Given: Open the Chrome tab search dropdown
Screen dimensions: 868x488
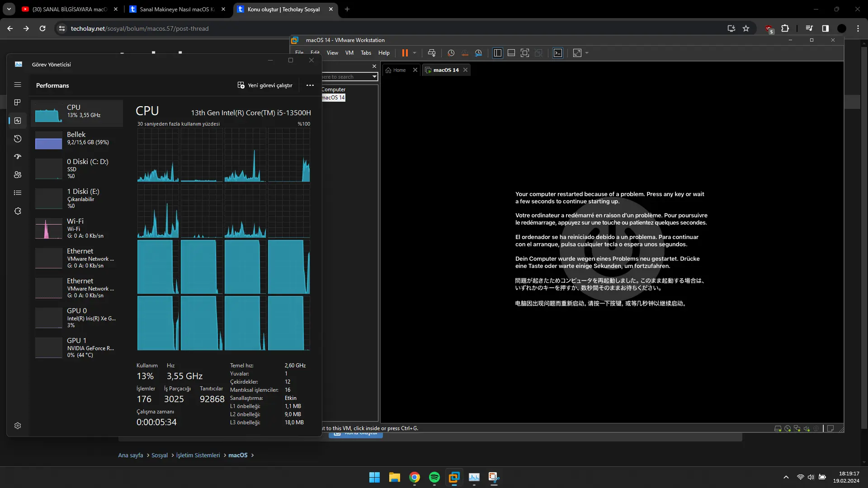Looking at the screenshot, I should click(x=9, y=9).
